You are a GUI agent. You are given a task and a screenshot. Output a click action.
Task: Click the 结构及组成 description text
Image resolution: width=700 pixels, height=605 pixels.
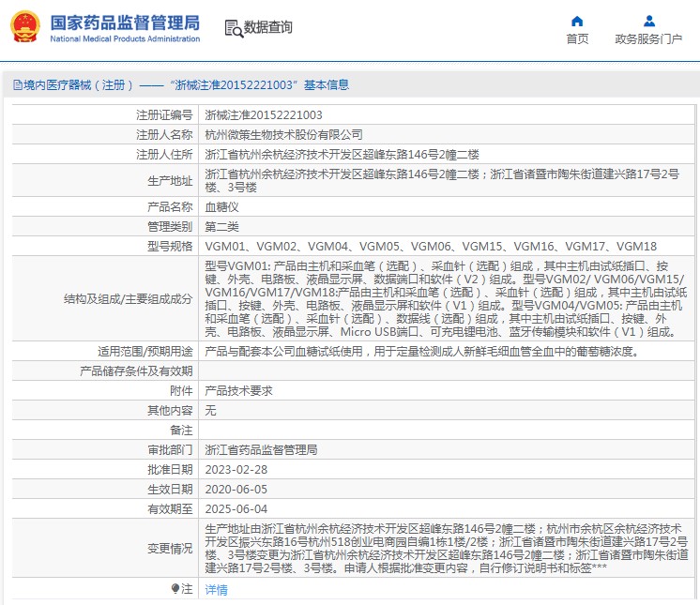[446, 299]
